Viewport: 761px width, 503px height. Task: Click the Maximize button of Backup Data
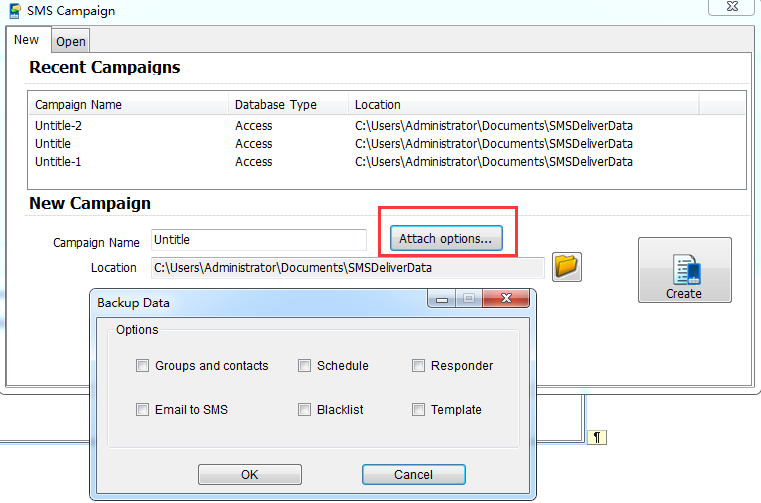click(x=469, y=299)
